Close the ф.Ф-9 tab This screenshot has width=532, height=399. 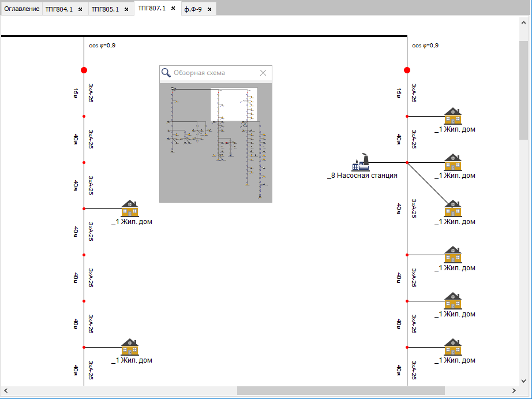pos(209,9)
